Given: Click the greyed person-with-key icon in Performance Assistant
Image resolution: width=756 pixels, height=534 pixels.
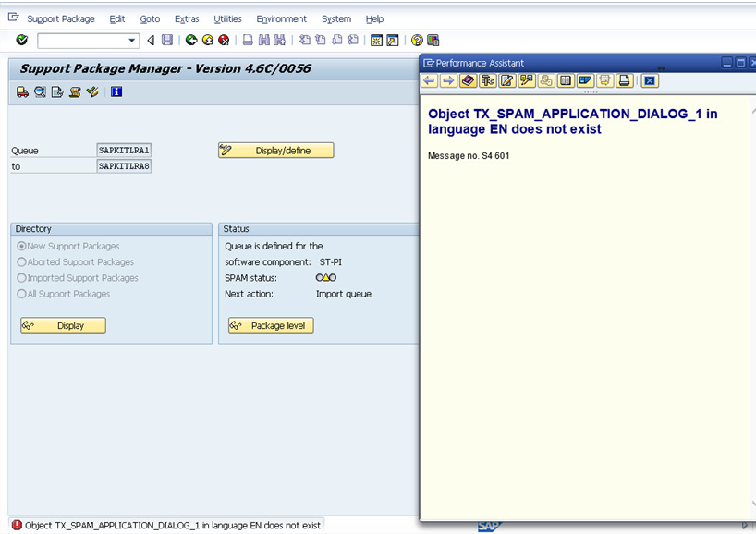Looking at the screenshot, I should point(546,80).
